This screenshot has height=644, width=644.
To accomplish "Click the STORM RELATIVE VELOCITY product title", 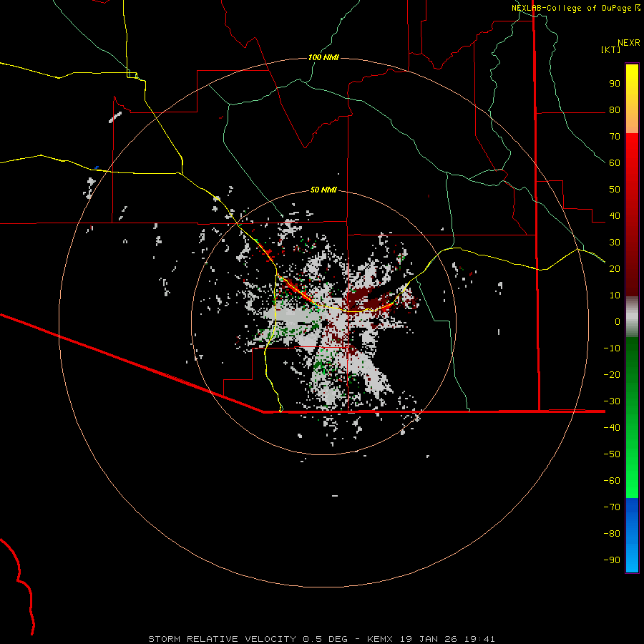I will [223, 639].
